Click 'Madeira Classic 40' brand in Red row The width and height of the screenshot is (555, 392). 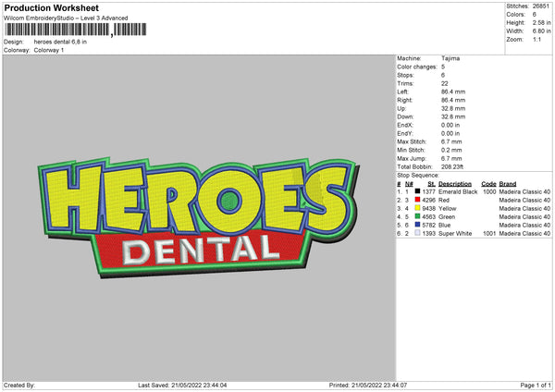tap(524, 201)
